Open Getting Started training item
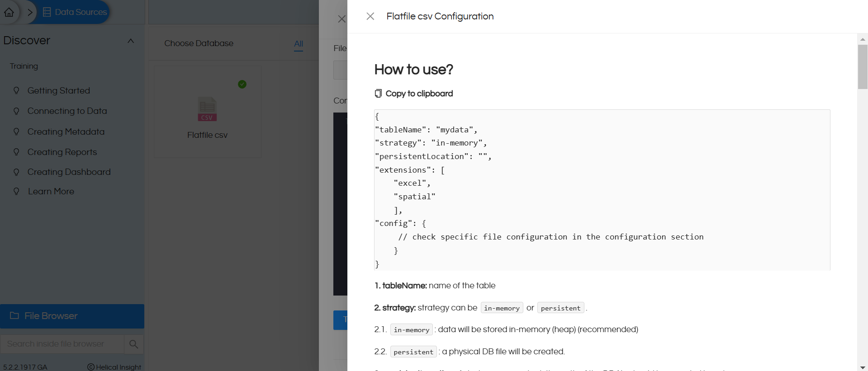Image resolution: width=868 pixels, height=371 pixels. pyautogui.click(x=59, y=90)
